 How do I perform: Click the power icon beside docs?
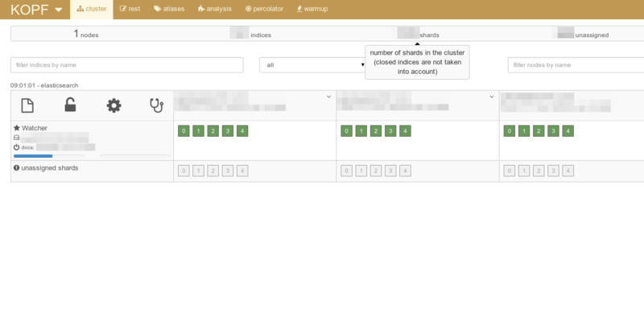[16, 147]
